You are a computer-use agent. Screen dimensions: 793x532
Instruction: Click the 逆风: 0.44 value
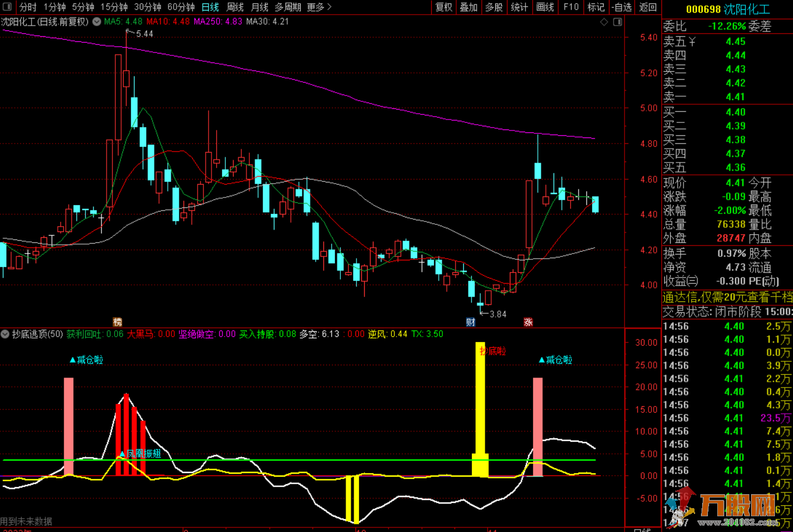coord(387,334)
